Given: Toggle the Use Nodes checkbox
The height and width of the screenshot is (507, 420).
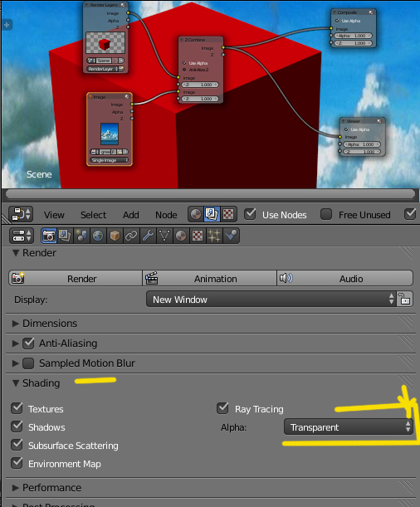Looking at the screenshot, I should pyautogui.click(x=250, y=214).
